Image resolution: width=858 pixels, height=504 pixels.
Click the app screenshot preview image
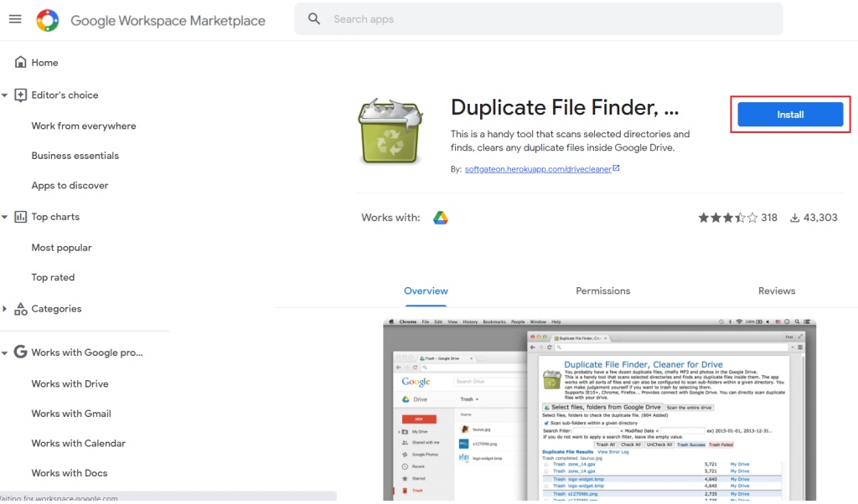599,410
